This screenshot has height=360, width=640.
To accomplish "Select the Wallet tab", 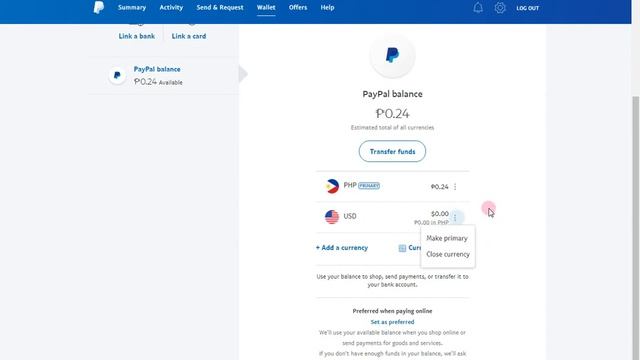I will coord(266,7).
